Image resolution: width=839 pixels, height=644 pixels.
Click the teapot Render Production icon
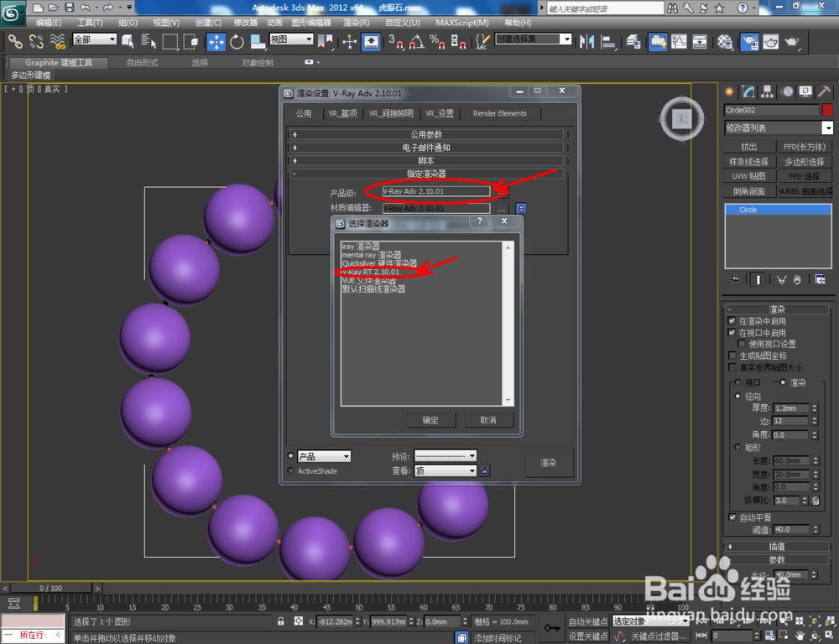tap(792, 41)
